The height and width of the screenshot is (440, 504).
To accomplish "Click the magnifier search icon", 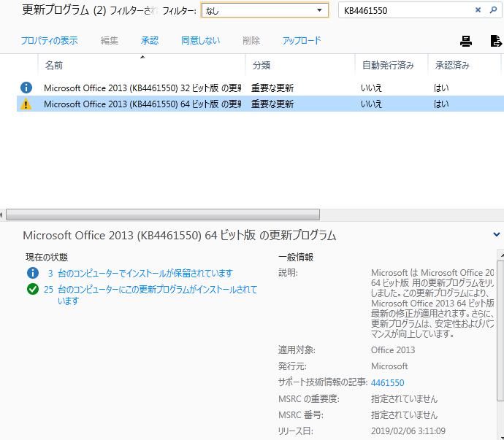I will click(493, 10).
